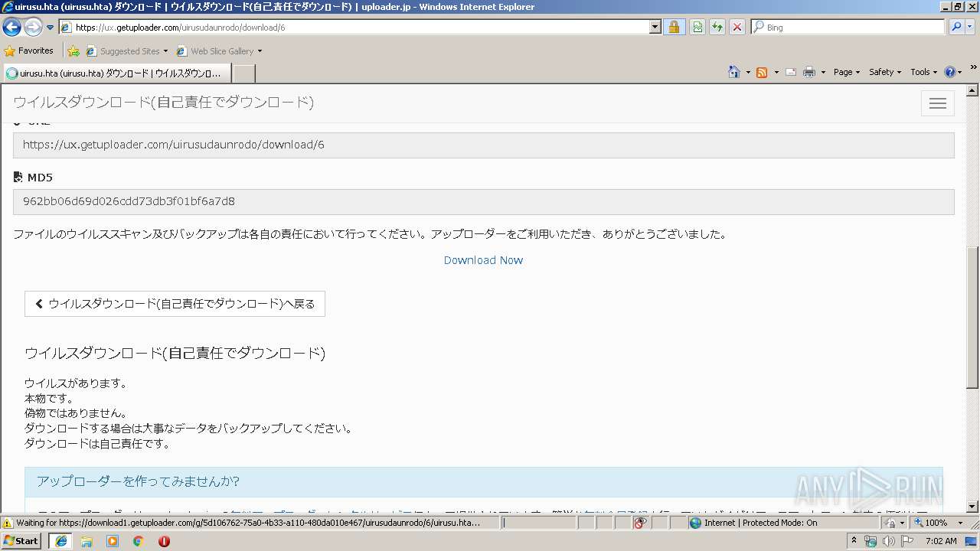980x551 pixels.
Task: Click the status bar warning icon
Action: (8, 523)
